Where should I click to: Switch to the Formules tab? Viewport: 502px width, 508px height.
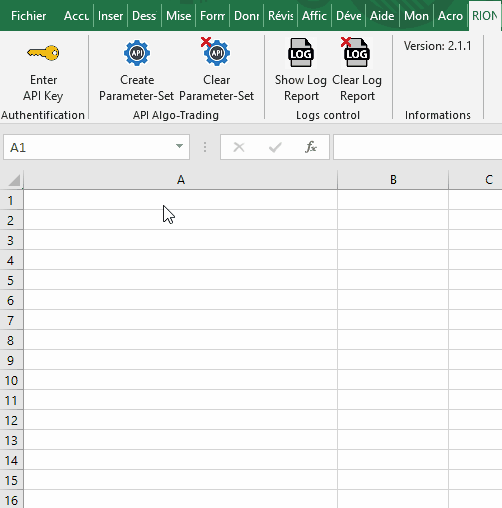pos(212,16)
